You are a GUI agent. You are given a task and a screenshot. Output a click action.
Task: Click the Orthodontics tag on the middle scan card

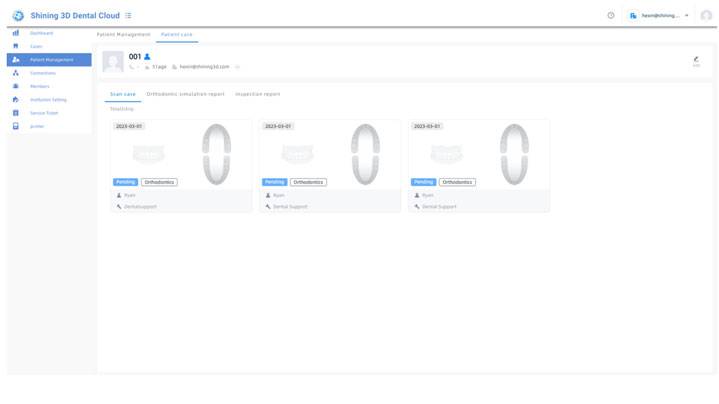pos(308,182)
